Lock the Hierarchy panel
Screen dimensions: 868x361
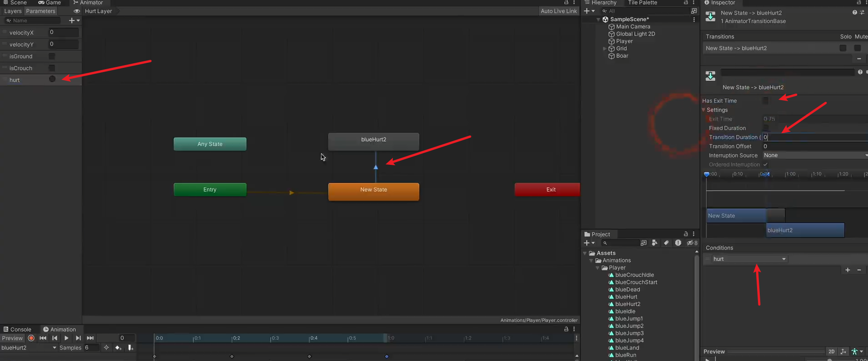(x=686, y=3)
